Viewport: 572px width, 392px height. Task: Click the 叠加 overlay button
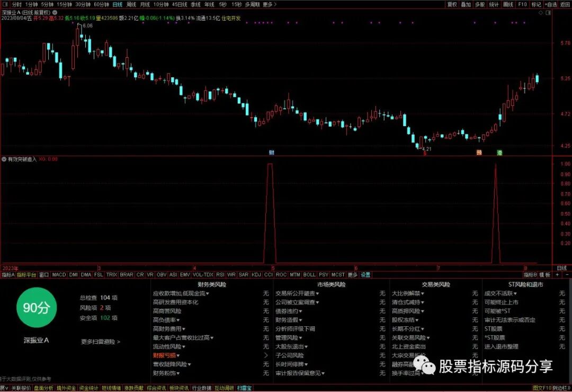tap(466, 4)
